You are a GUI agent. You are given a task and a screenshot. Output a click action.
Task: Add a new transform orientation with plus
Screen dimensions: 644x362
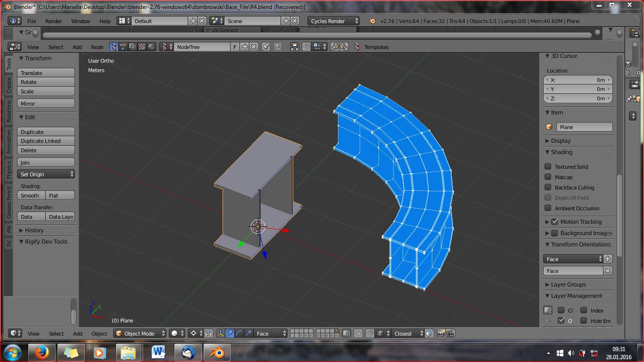click(x=608, y=259)
